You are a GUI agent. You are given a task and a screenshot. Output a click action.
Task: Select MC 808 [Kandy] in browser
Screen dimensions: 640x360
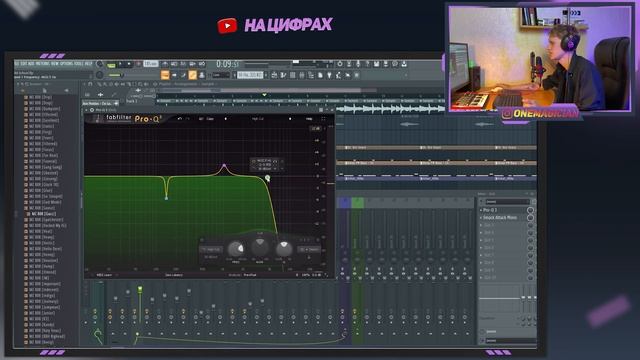(42, 324)
